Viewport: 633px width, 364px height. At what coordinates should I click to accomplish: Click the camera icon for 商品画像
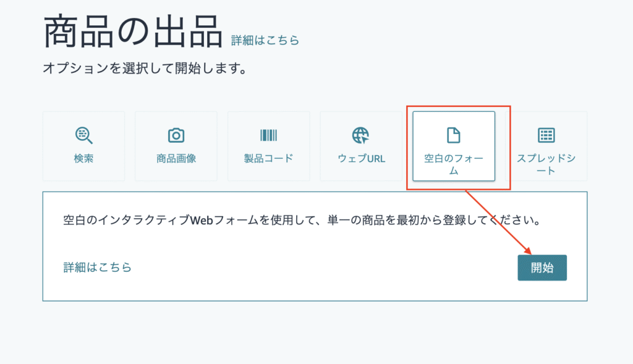tap(176, 135)
